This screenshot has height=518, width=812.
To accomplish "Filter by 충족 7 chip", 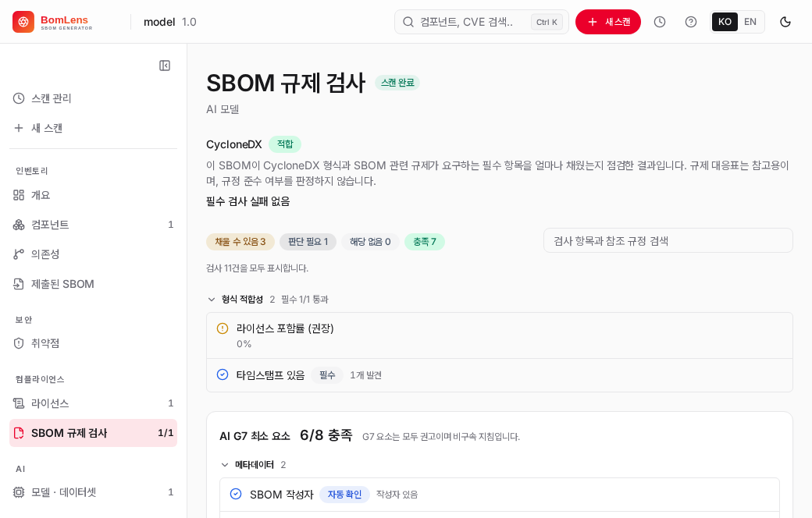I will (424, 242).
